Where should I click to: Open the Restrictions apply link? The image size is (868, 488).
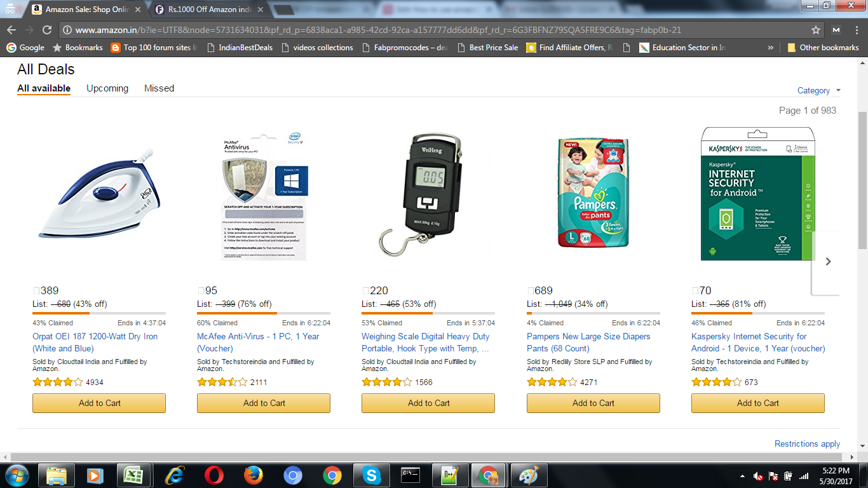pos(807,444)
